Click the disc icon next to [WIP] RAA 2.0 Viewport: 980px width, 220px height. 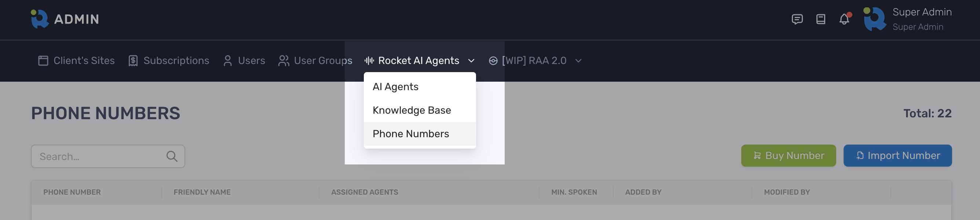[x=493, y=60]
